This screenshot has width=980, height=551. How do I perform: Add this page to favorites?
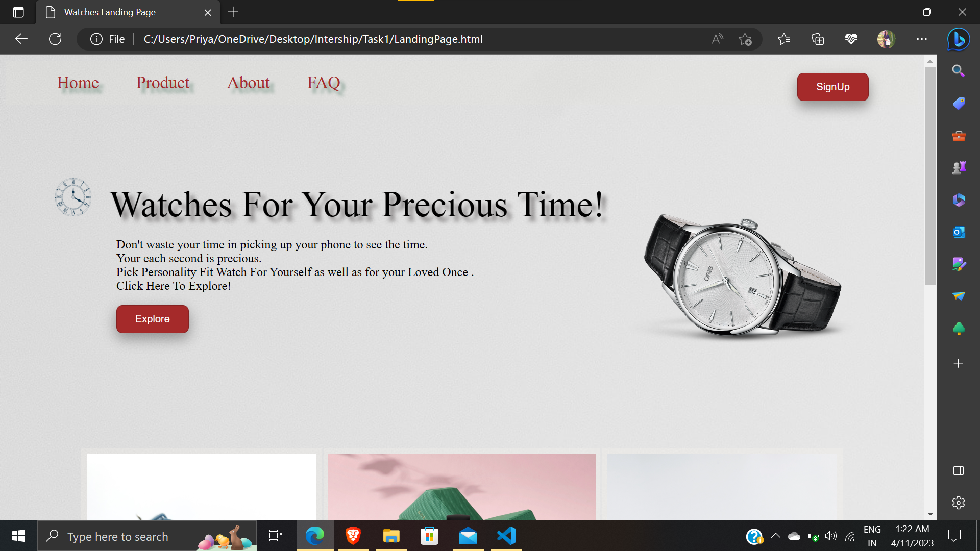click(x=746, y=39)
